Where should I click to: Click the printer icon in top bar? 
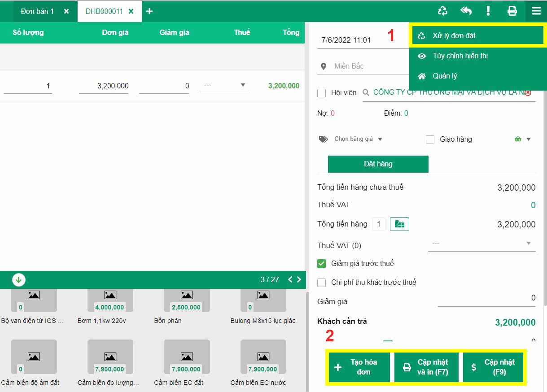[512, 11]
